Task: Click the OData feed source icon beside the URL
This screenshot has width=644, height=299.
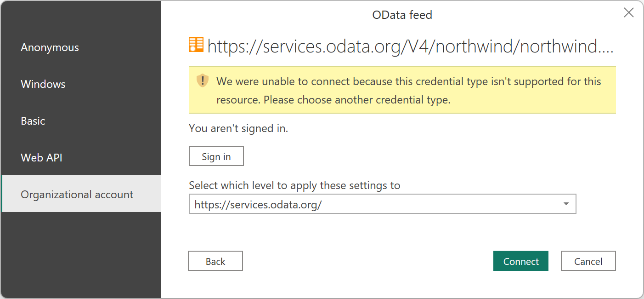Action: (196, 46)
